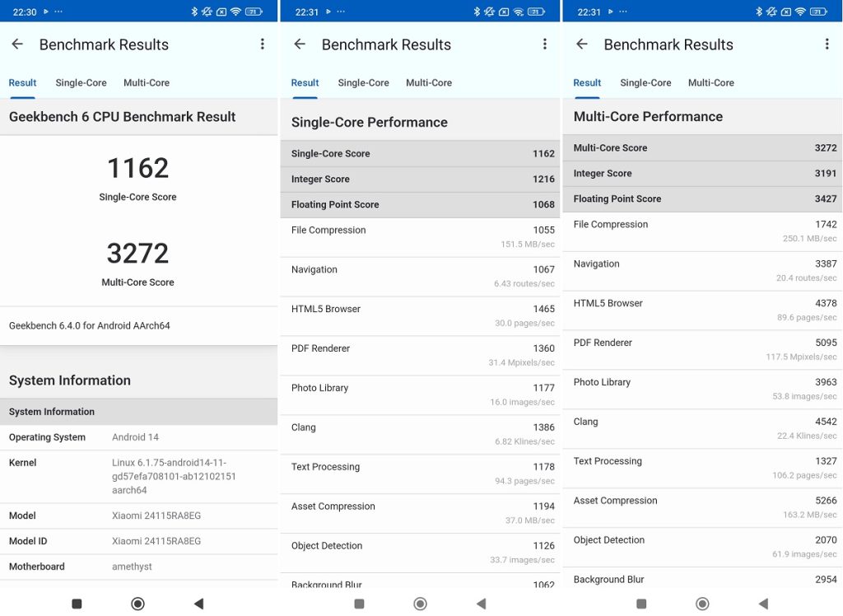The width and height of the screenshot is (843, 616).
Task: Go back from the Multi-Core Performance screen
Action: coord(582,44)
